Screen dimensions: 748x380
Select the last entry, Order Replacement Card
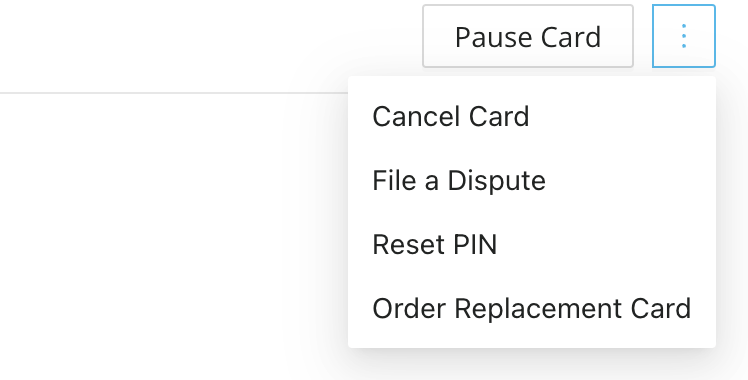click(x=532, y=308)
